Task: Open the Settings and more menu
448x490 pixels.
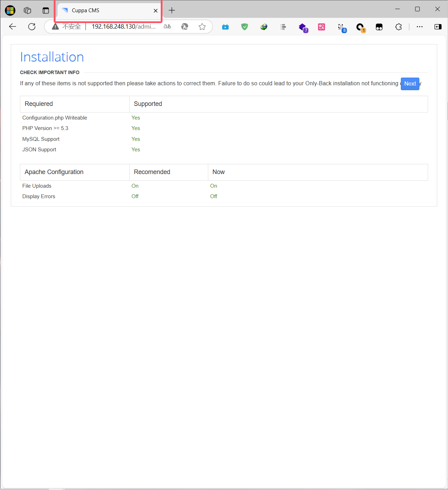Action: click(419, 27)
